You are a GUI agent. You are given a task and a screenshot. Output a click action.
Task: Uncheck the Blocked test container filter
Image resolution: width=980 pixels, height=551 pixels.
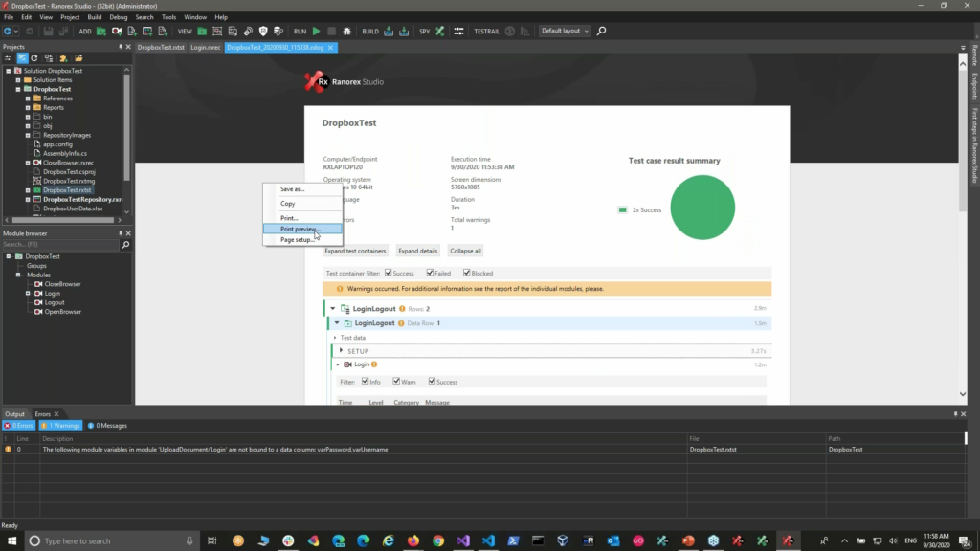[x=467, y=273]
